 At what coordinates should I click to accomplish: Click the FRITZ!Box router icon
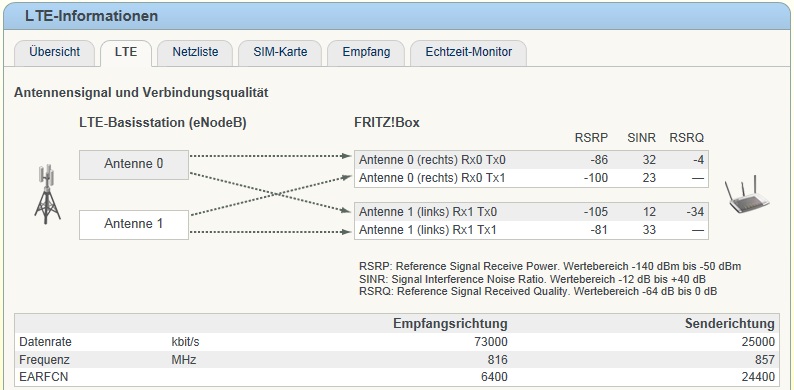(746, 195)
